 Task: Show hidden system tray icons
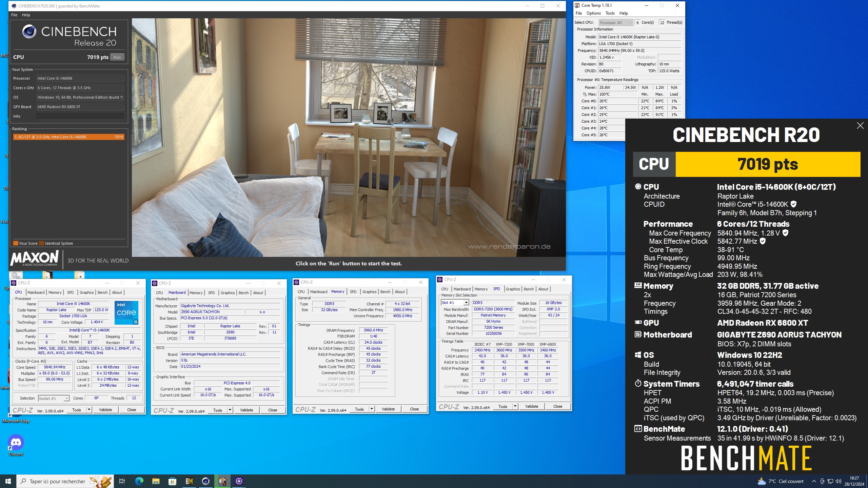(814, 481)
